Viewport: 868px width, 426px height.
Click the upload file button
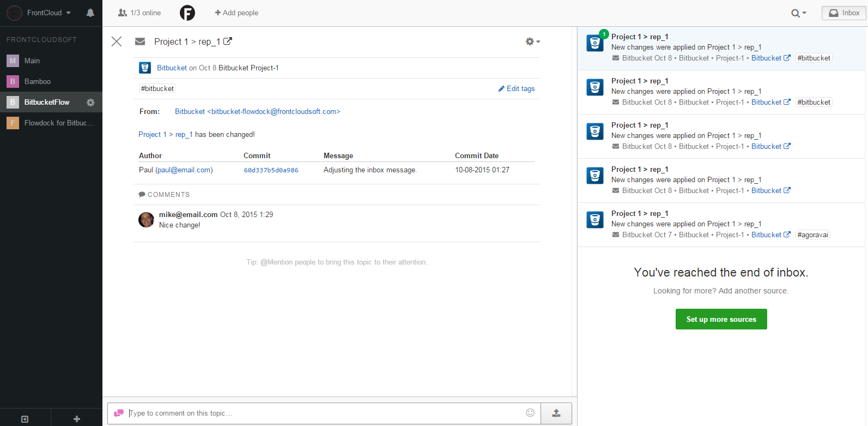point(556,413)
